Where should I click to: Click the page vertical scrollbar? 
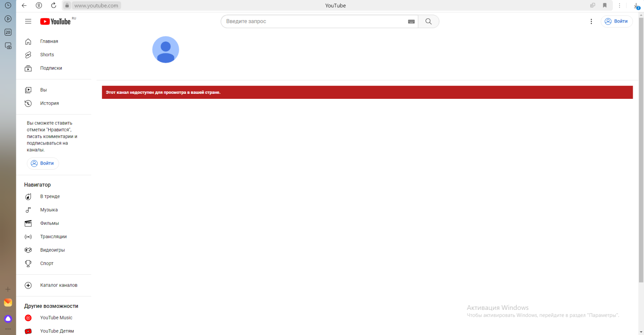point(641,150)
